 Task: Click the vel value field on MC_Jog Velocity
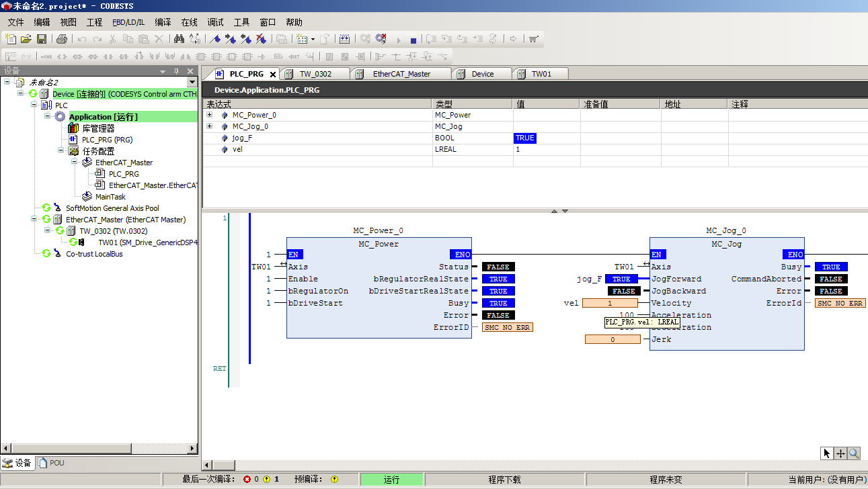point(610,303)
